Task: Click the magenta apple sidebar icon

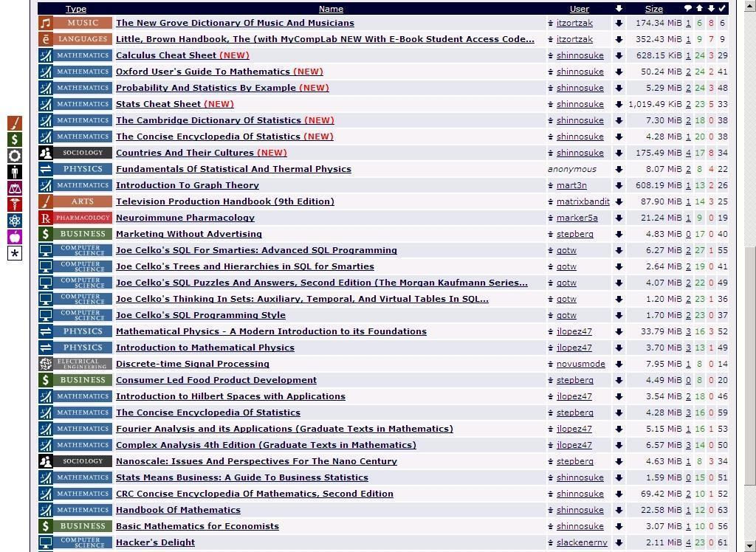Action: [15, 237]
